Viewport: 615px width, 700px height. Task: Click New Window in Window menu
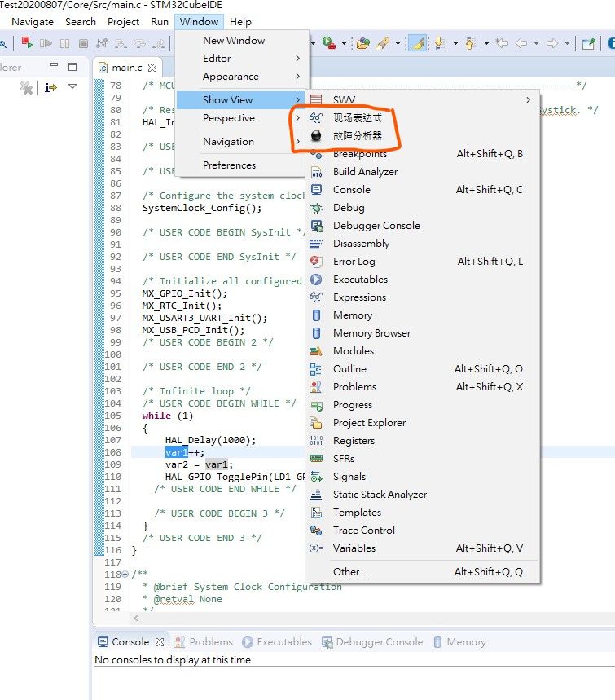click(x=241, y=41)
